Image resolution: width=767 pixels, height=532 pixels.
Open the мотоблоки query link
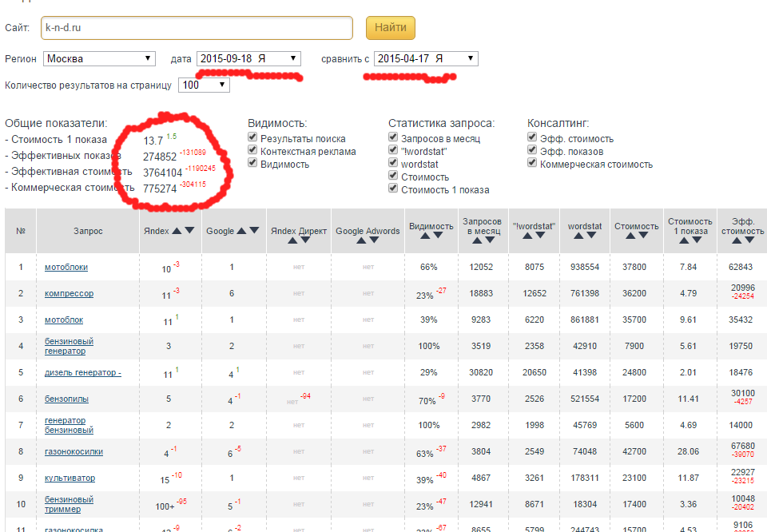tap(66, 268)
